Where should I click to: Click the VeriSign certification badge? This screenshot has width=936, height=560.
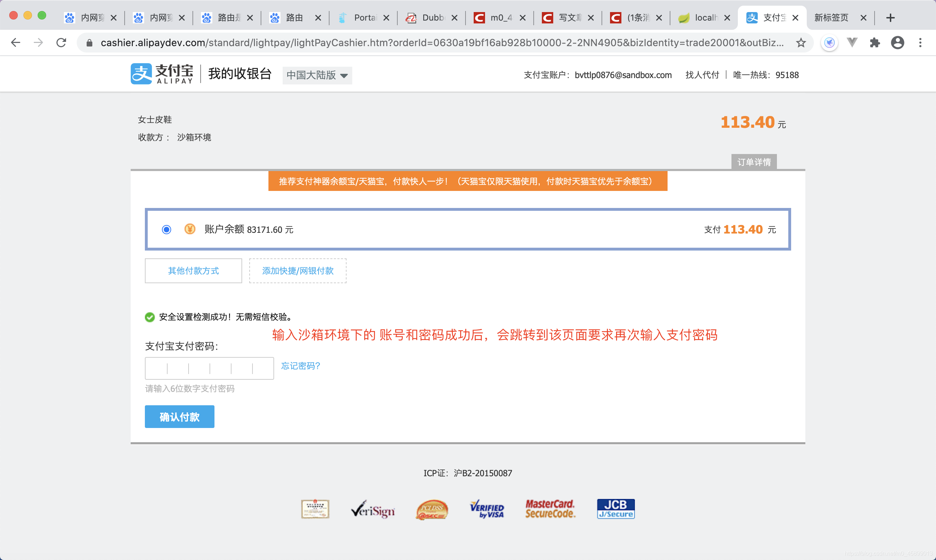click(373, 510)
